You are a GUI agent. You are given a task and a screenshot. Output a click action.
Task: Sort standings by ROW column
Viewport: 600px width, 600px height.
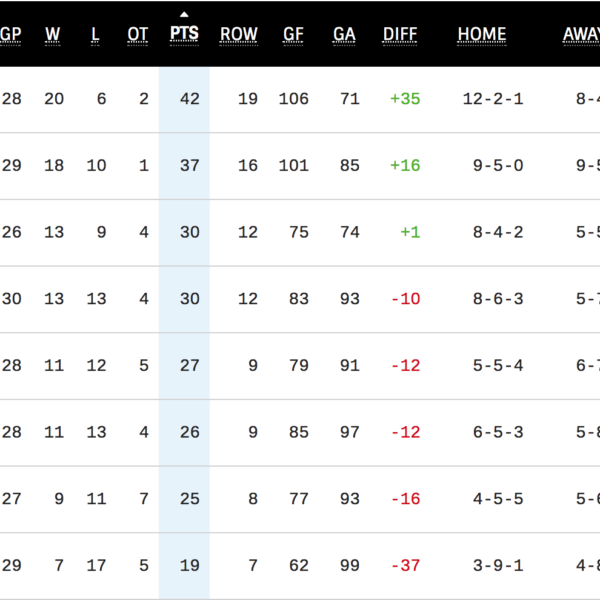coord(239,34)
